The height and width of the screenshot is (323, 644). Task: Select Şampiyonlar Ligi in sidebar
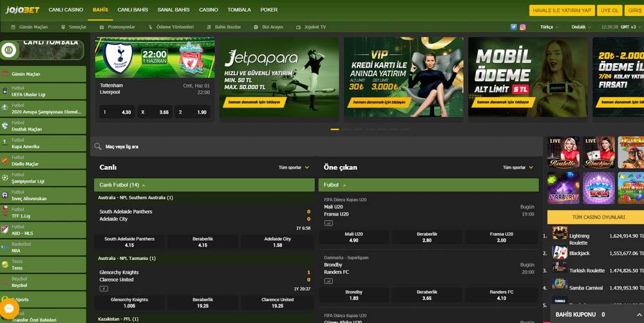(43, 178)
